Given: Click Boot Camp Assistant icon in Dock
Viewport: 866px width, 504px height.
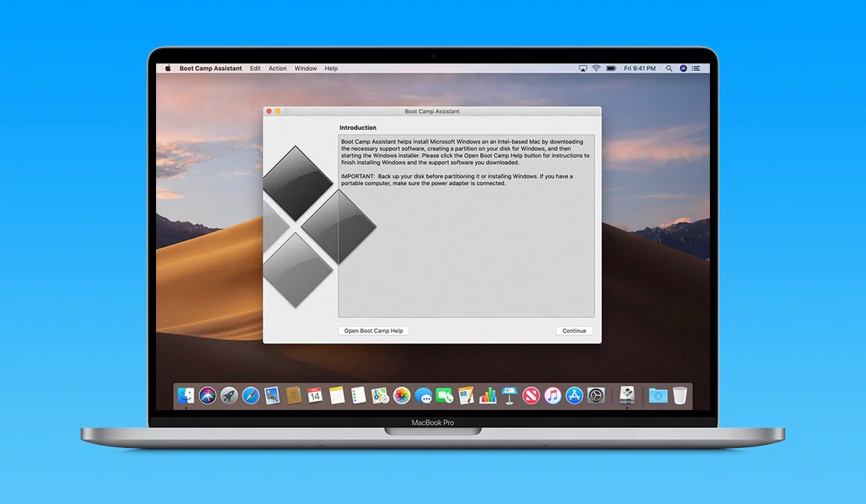Looking at the screenshot, I should [627, 396].
